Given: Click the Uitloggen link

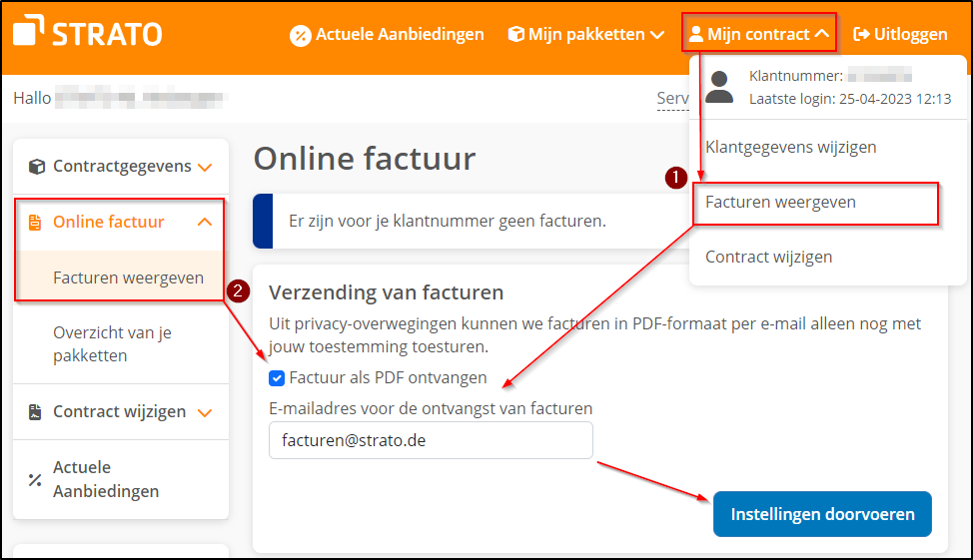Looking at the screenshot, I should 900,34.
